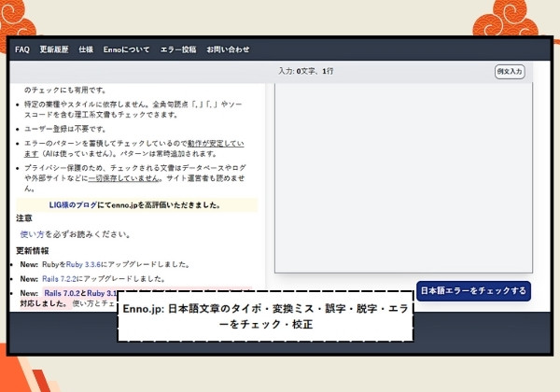
Task: Click text 対応しました in the update list
Action: coord(44,304)
